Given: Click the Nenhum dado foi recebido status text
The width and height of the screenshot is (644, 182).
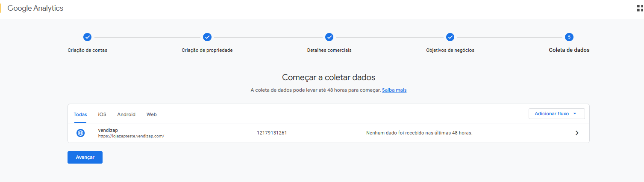Looking at the screenshot, I should coord(419,133).
